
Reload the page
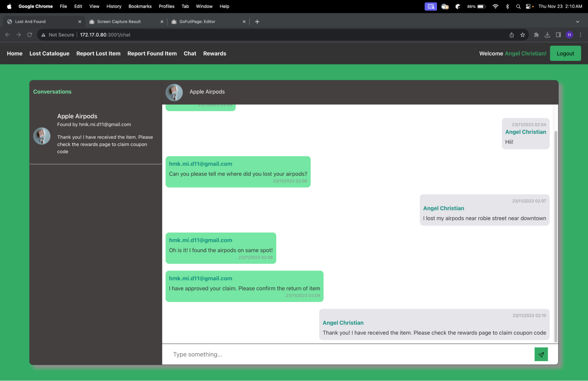point(29,35)
